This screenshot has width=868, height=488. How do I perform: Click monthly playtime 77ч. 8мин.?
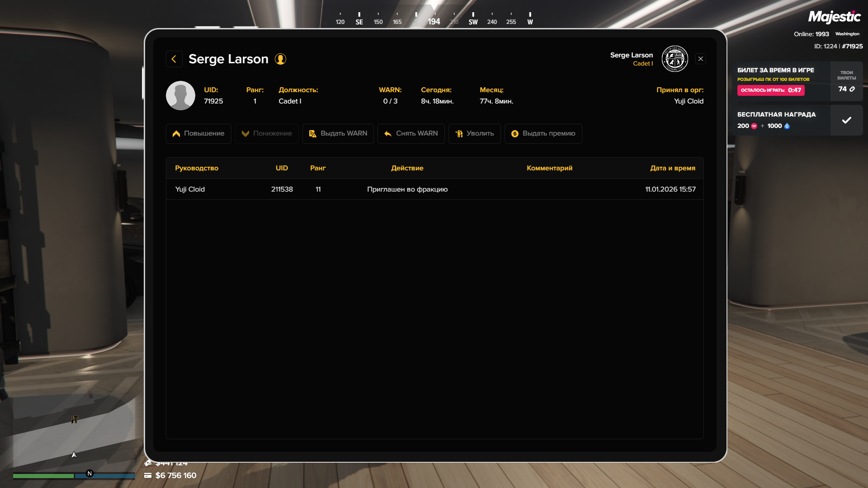[x=496, y=101]
